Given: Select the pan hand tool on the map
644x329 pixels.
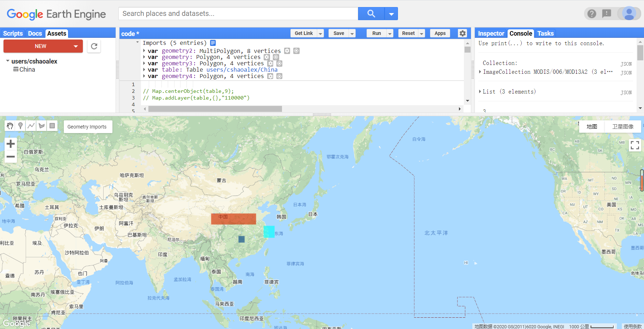Looking at the screenshot, I should (x=10, y=126).
